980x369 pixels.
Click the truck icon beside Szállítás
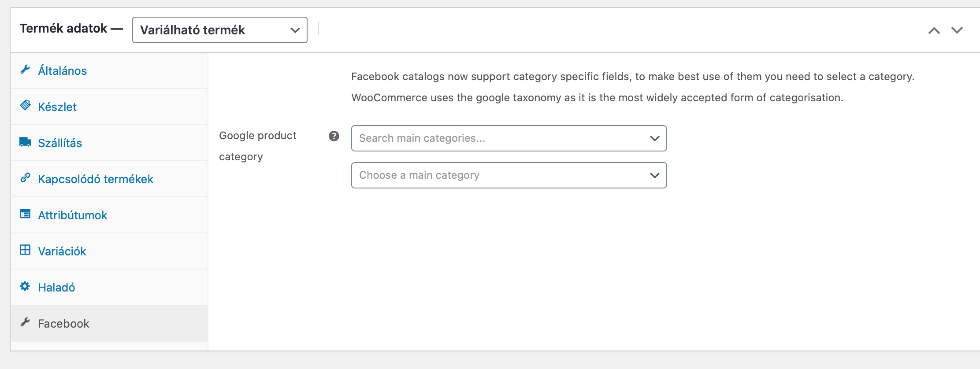coord(25,142)
